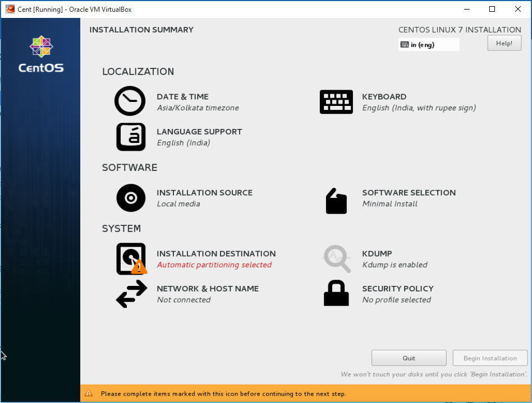Select the SOFTWARE SELECTION label

click(x=409, y=192)
